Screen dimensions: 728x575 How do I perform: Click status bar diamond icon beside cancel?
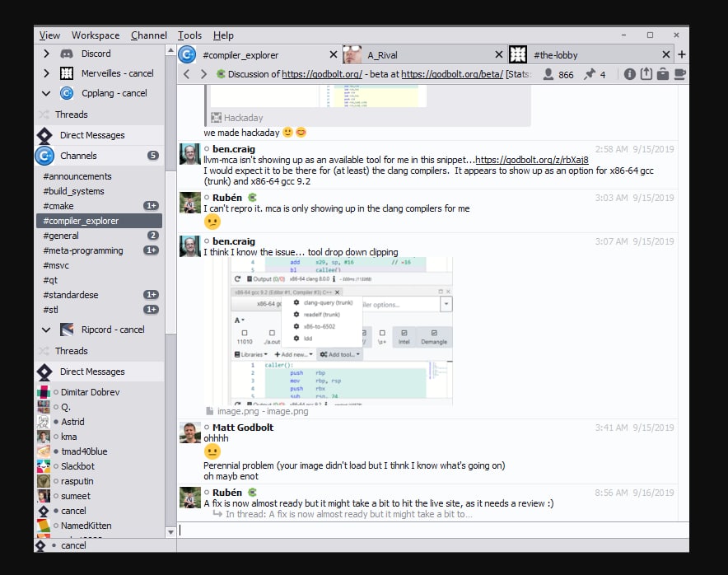[40, 545]
